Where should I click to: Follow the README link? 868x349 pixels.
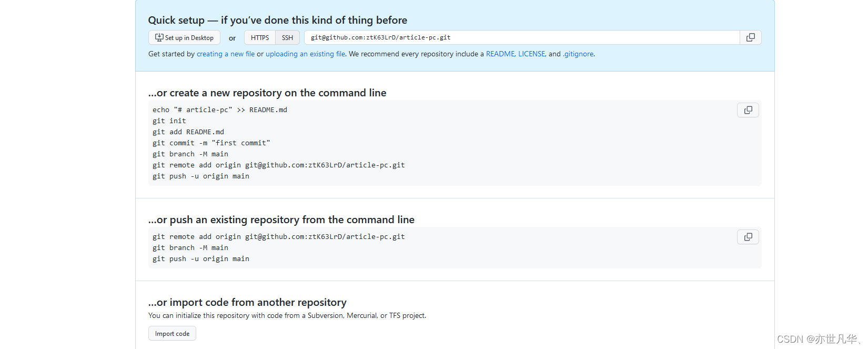point(500,54)
